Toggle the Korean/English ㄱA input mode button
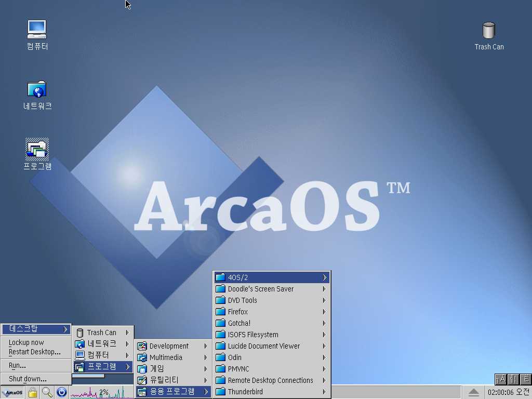The image size is (532, 399). 500,379
